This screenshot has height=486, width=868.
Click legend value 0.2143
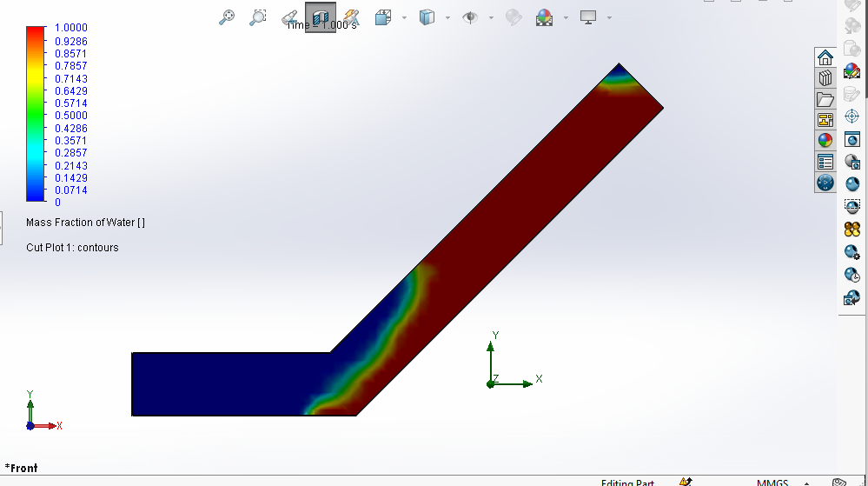point(71,166)
